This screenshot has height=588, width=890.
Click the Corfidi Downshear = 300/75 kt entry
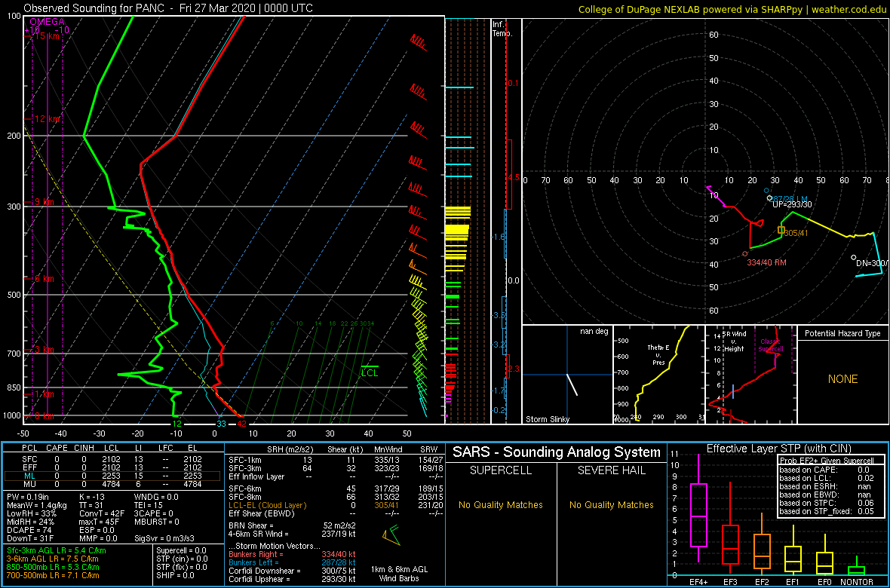click(292, 571)
